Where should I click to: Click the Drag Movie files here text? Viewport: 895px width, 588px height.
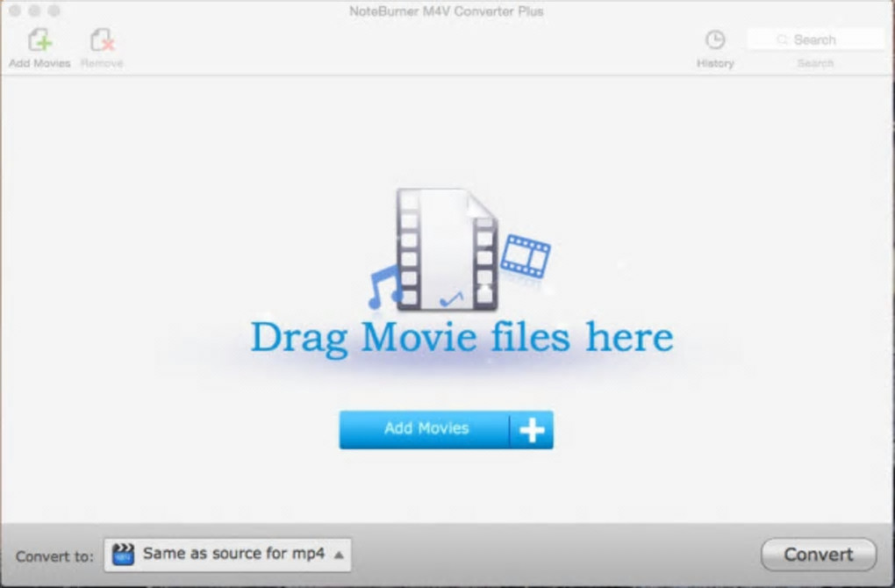[462, 338]
